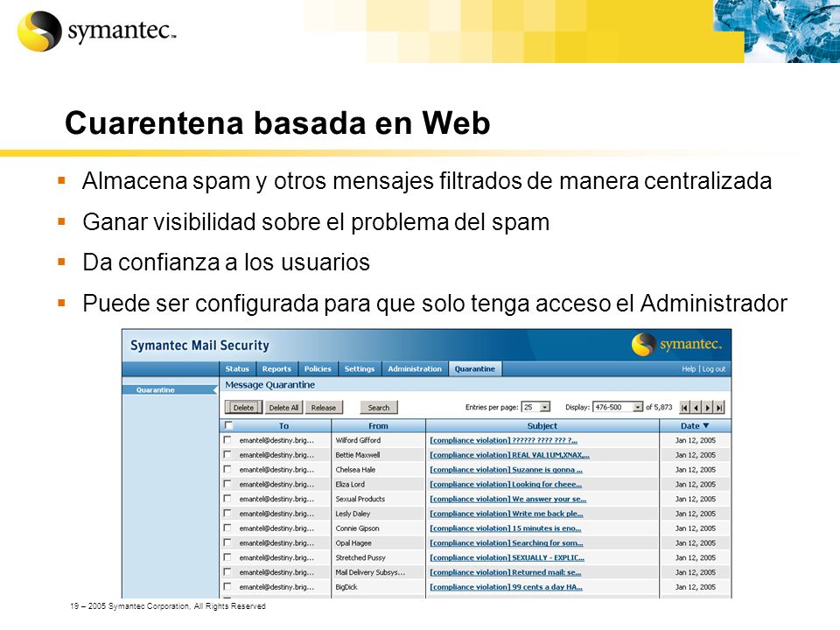Check the message from BigDick

coord(227,586)
